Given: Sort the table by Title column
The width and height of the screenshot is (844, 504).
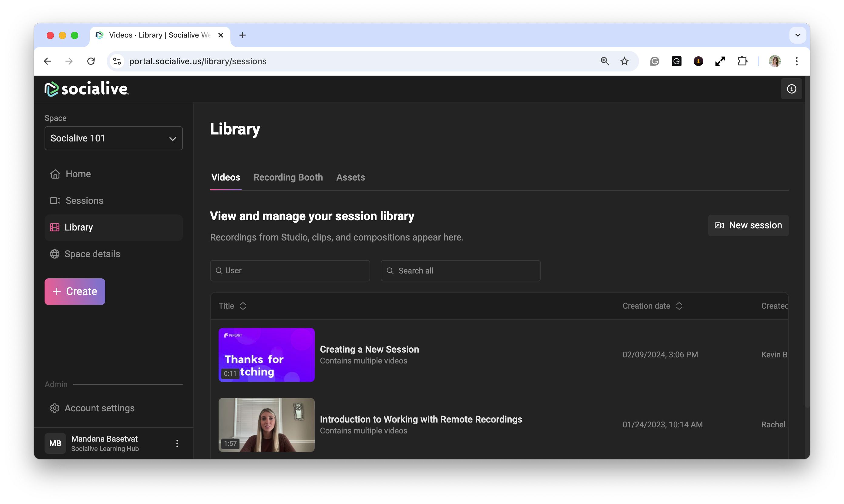Looking at the screenshot, I should point(243,306).
